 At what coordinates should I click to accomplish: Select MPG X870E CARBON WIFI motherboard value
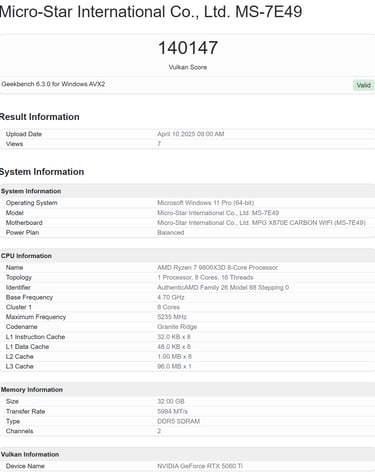(x=261, y=223)
